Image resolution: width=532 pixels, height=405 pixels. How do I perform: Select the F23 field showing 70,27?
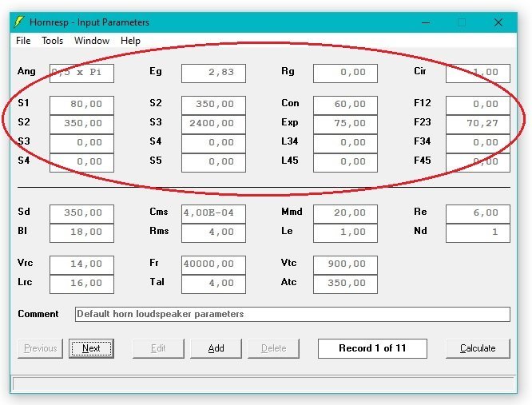click(x=478, y=125)
